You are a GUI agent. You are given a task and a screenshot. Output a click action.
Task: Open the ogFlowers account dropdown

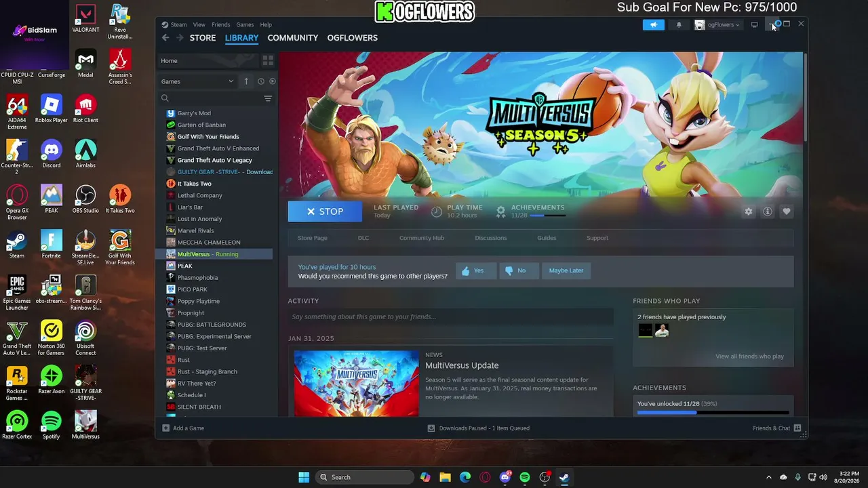pos(717,25)
